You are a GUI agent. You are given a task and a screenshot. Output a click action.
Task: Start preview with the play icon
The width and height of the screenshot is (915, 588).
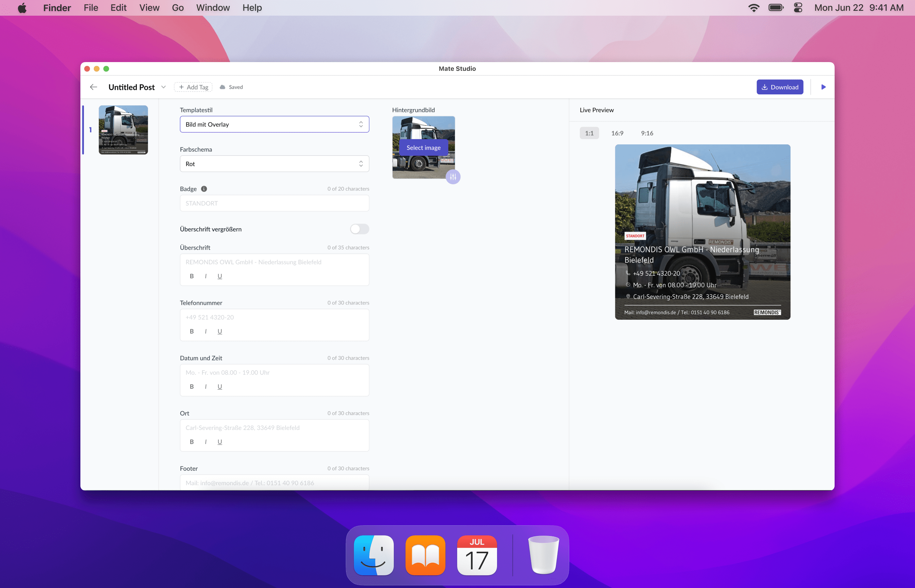[823, 87]
